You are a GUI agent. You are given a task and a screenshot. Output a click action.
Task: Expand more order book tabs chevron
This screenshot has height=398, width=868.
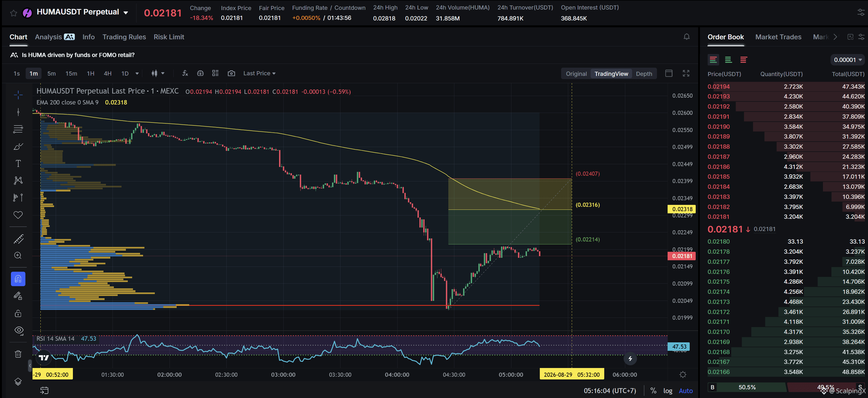(835, 37)
